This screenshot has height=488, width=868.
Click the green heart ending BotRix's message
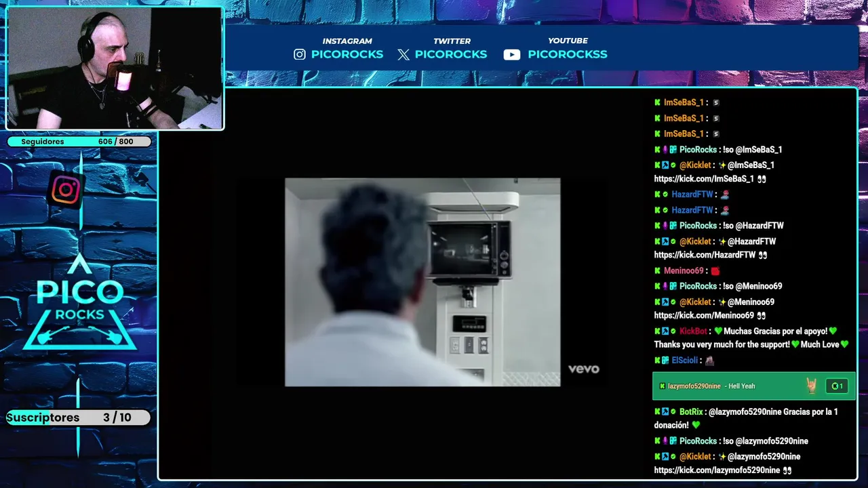coord(696,426)
